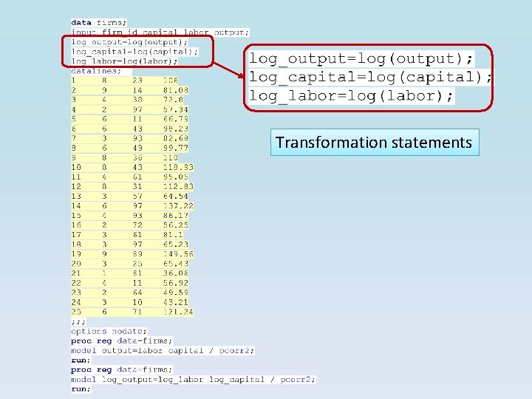This screenshot has width=532, height=399.
Task: Click the "model output=labor capital / pcorr2;" line
Action: (x=163, y=350)
